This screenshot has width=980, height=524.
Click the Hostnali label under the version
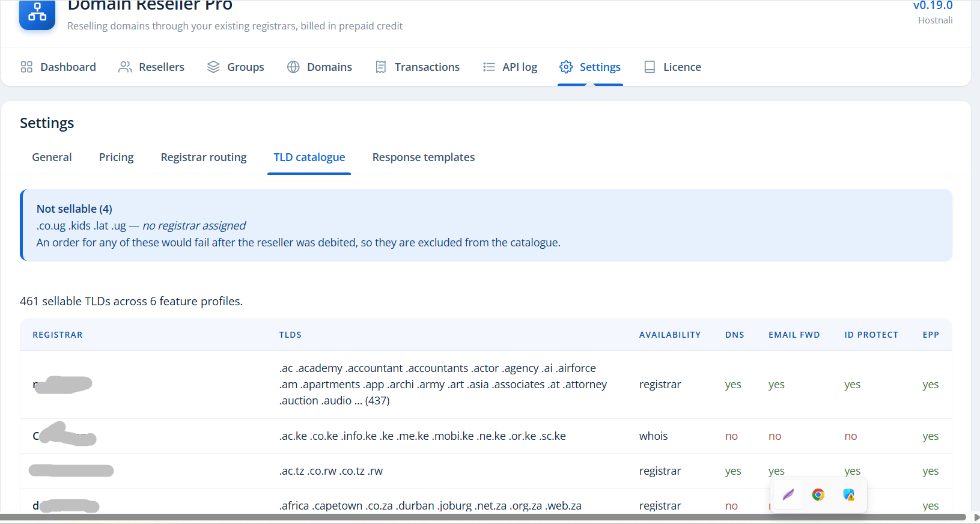point(936,20)
